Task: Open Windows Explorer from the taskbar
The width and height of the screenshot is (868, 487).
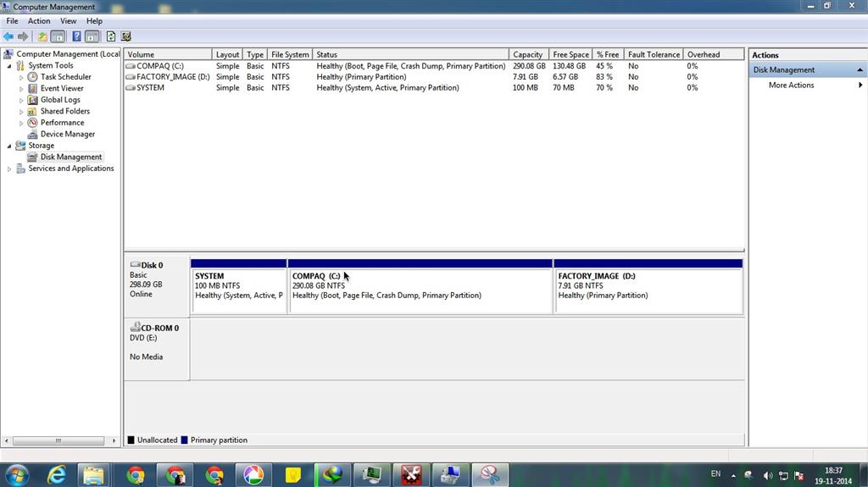Action: point(93,475)
